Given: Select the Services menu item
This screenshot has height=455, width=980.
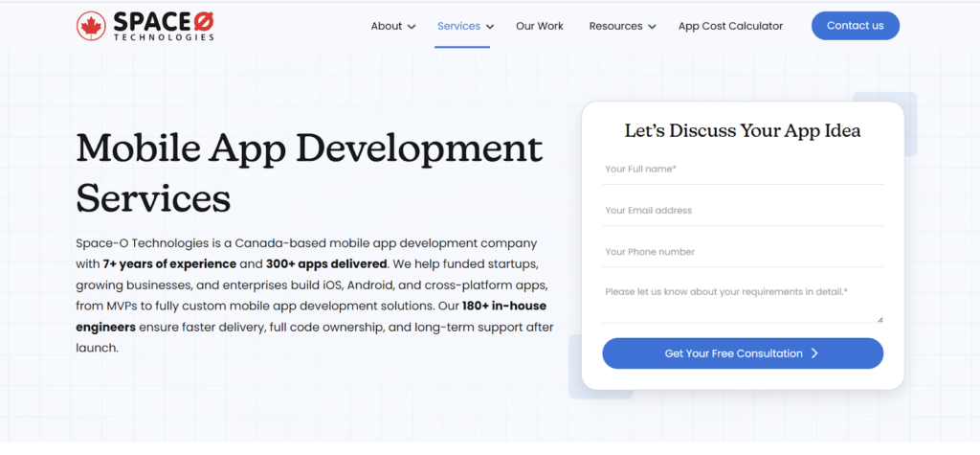Looking at the screenshot, I should pyautogui.click(x=458, y=26).
